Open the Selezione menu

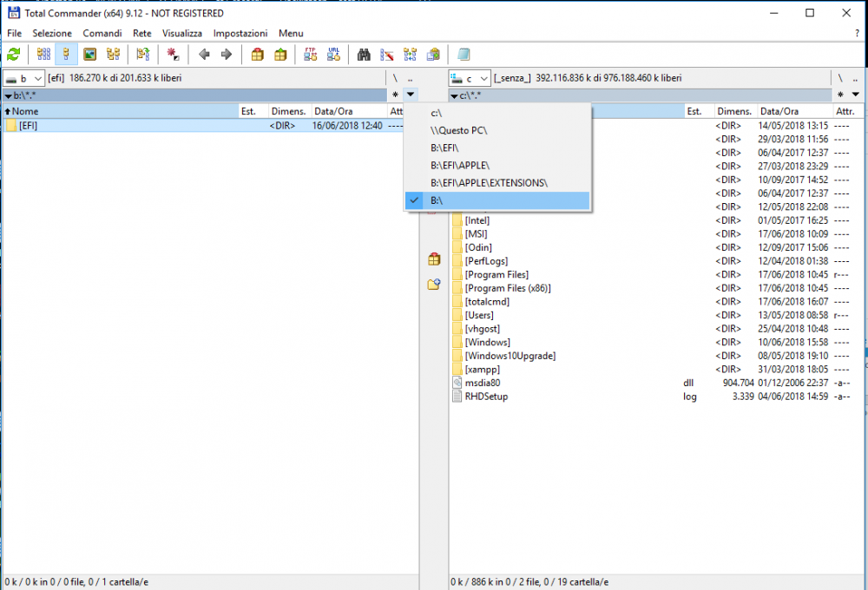coord(52,33)
